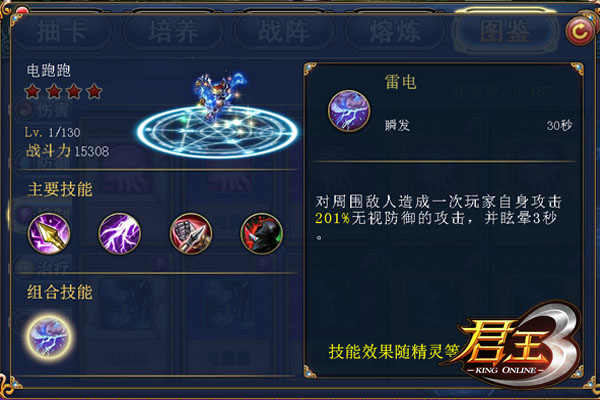
Task: Click the 主要技能 section header
Action: tap(60, 189)
